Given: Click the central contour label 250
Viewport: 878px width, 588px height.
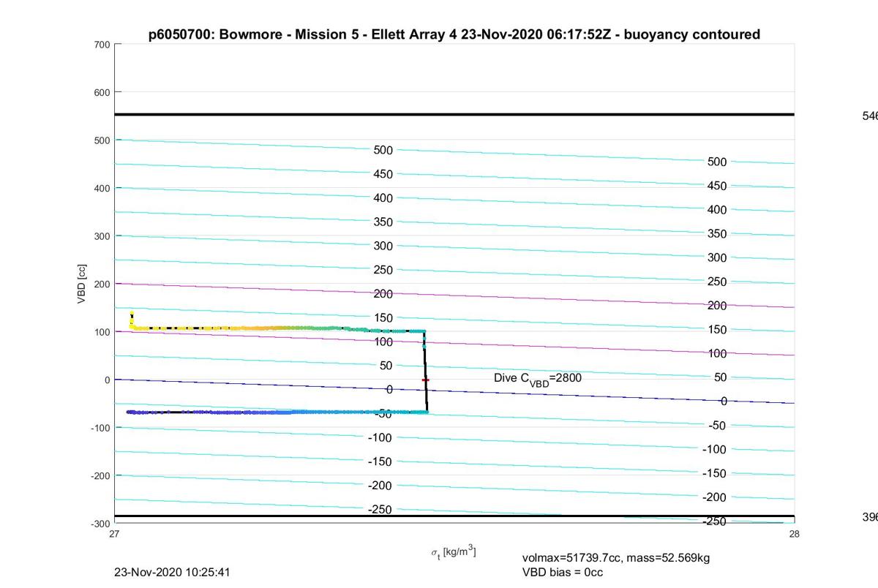Looking at the screenshot, I should click(x=383, y=270).
